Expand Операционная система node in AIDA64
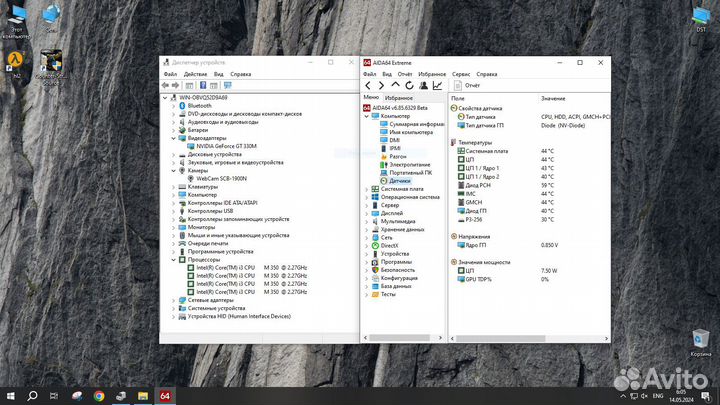This screenshot has width=720, height=405. (366, 197)
